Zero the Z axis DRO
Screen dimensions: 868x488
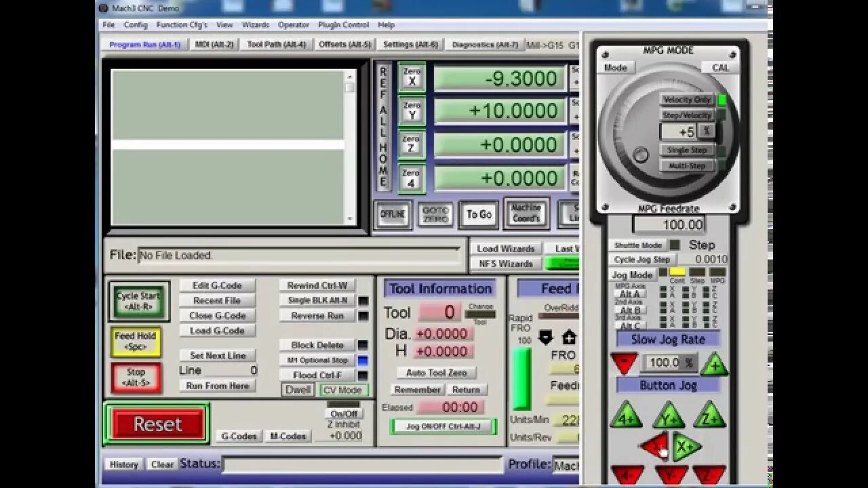coord(412,144)
